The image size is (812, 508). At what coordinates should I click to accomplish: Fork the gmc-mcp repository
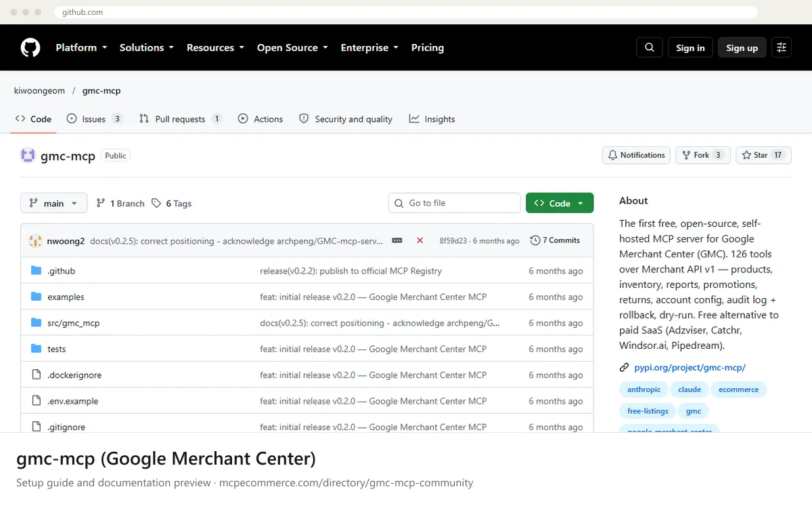(703, 155)
